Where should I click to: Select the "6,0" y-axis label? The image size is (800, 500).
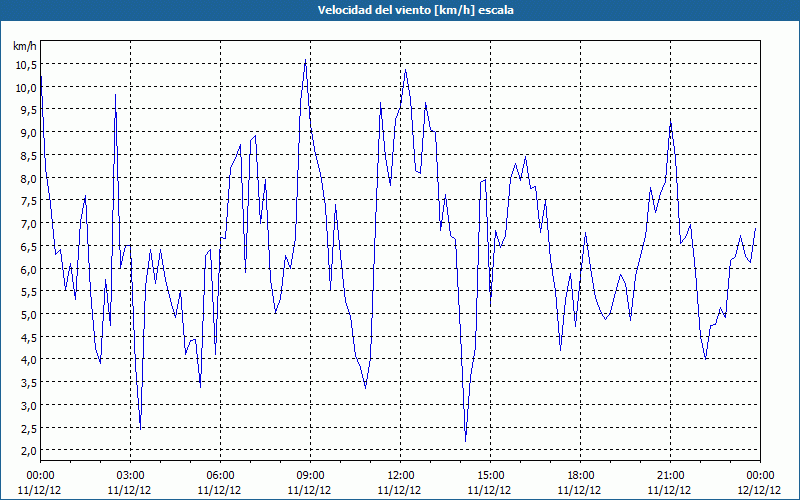28,269
